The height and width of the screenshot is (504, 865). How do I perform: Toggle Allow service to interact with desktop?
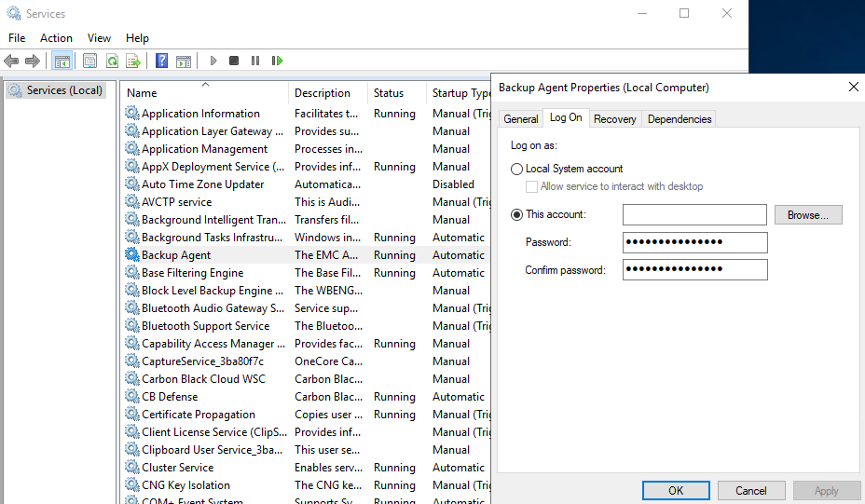(x=532, y=186)
